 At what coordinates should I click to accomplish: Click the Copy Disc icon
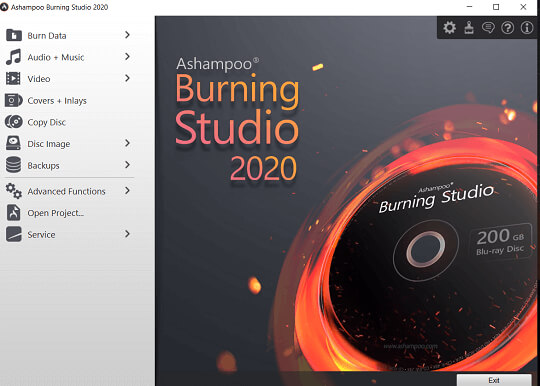tap(14, 122)
